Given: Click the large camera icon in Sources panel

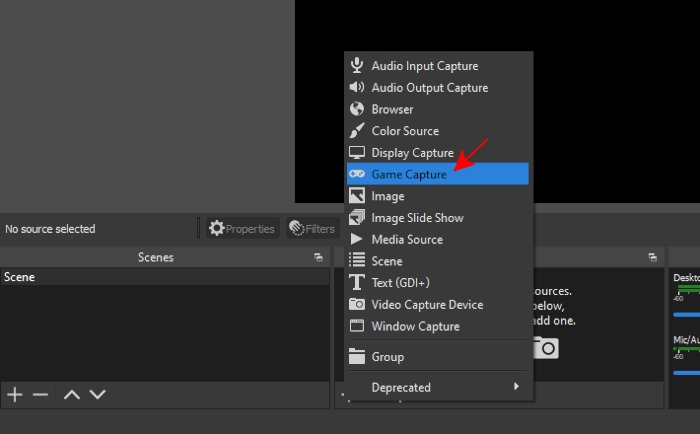Looking at the screenshot, I should pyautogui.click(x=546, y=347).
